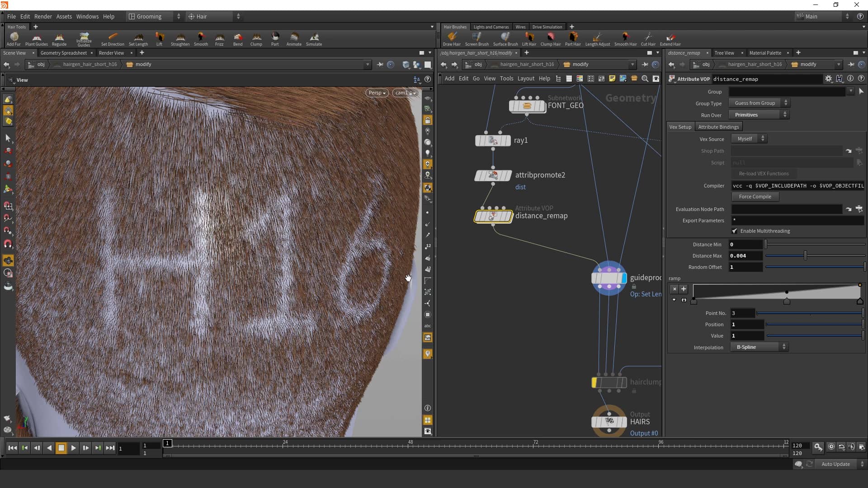This screenshot has width=868, height=488.
Task: Click the Export Parameters field
Action: pos(797,221)
